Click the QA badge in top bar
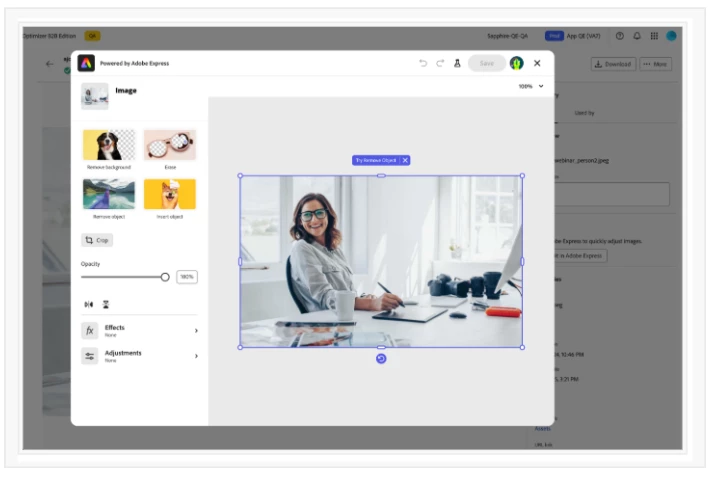 [93, 36]
